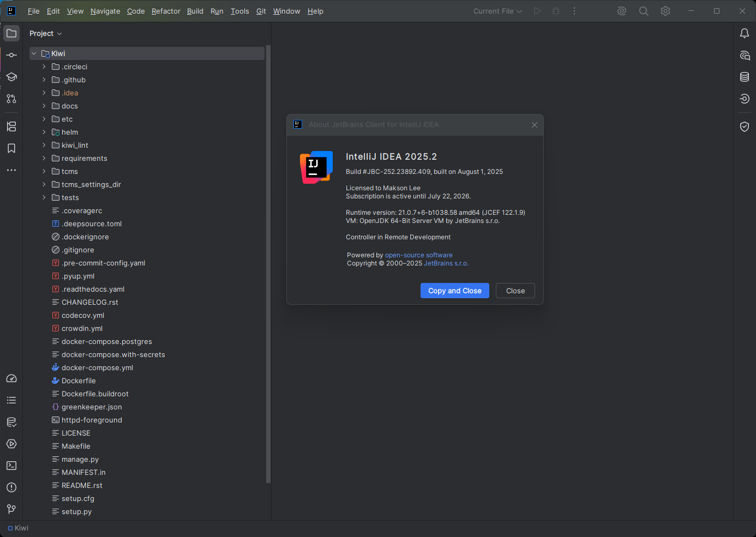
Task: Open the Project tool window icon
Action: pos(11,33)
